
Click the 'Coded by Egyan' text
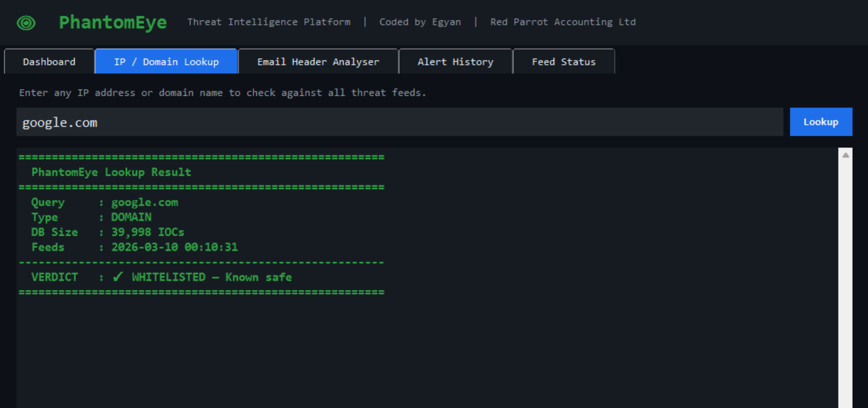coord(420,22)
